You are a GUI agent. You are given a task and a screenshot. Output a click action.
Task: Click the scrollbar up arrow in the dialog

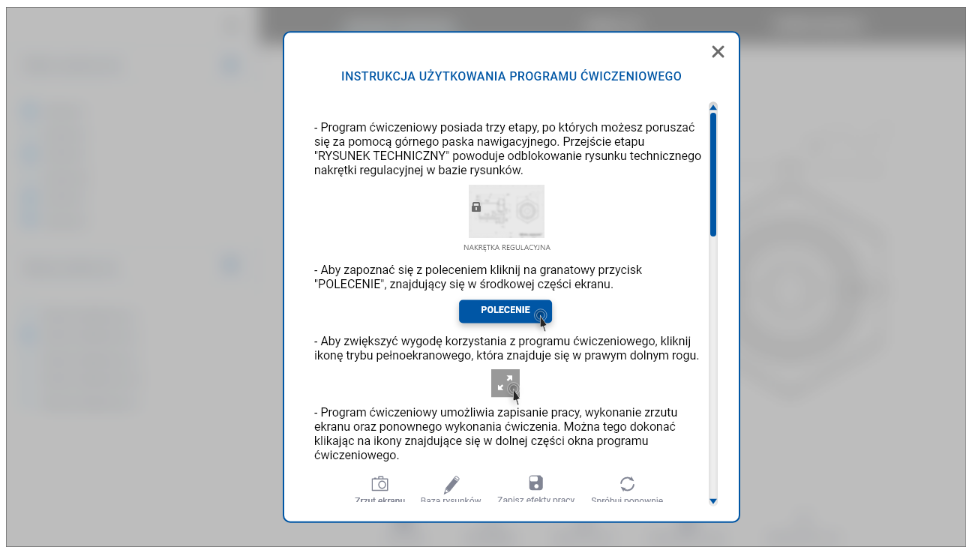[713, 107]
